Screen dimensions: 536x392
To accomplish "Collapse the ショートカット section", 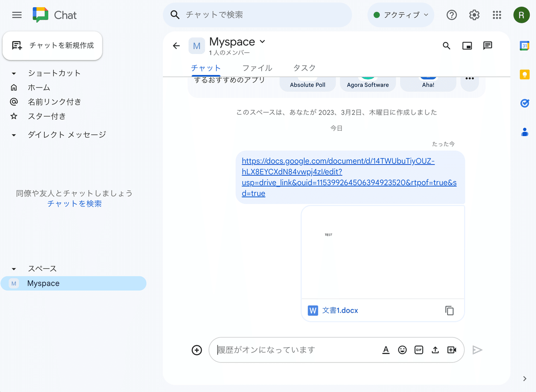I will [x=14, y=73].
